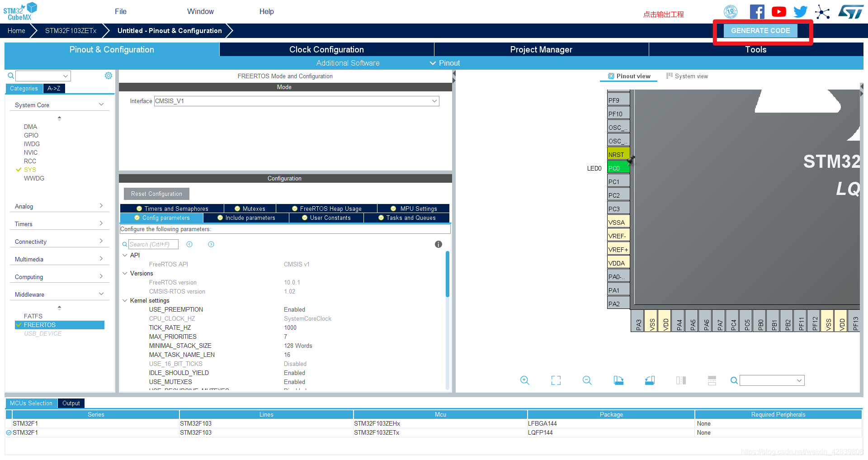Open FreeRTOS Heap Usage tab
868x460 pixels.
[327, 209]
